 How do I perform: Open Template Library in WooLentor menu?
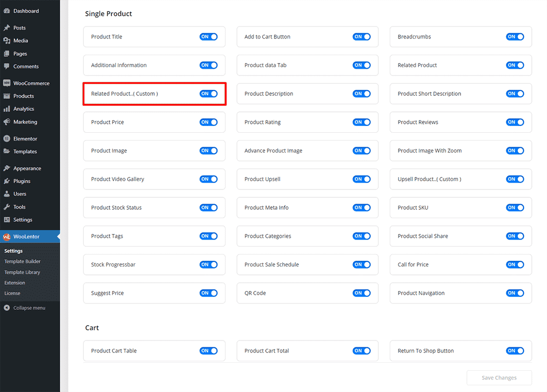[22, 272]
